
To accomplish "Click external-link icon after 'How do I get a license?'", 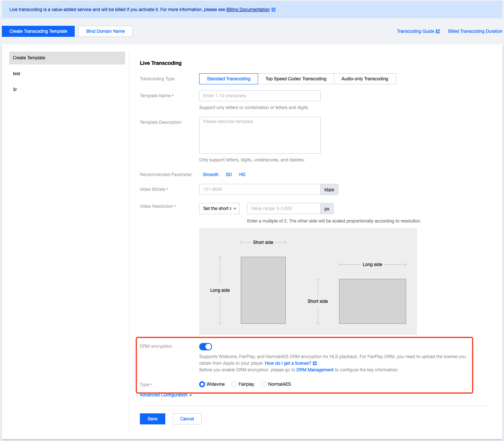I will pos(315,363).
